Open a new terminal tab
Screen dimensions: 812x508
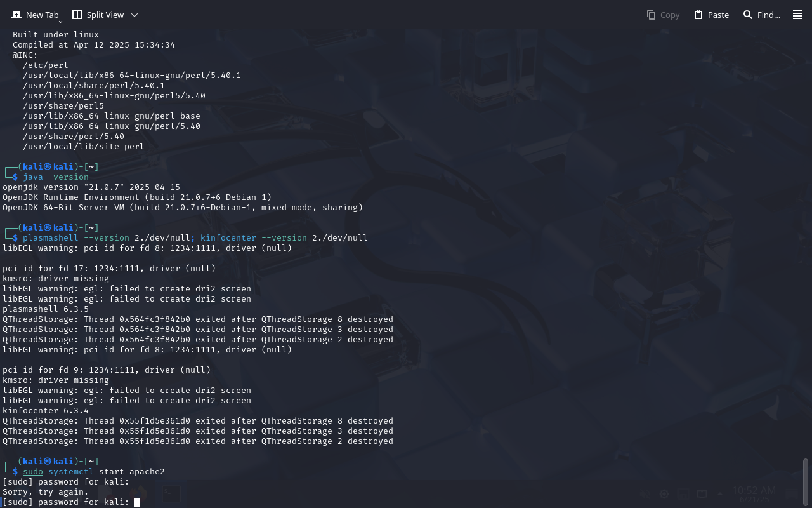35,15
